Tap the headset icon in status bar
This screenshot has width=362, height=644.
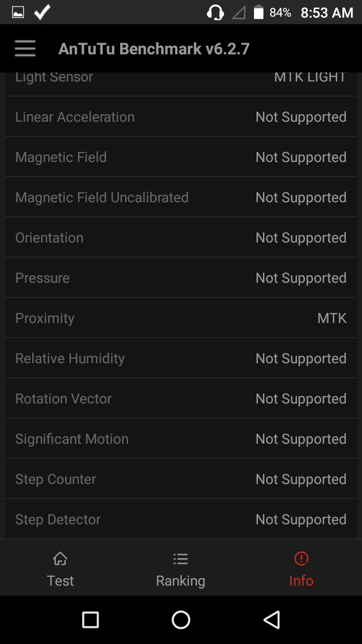click(215, 13)
